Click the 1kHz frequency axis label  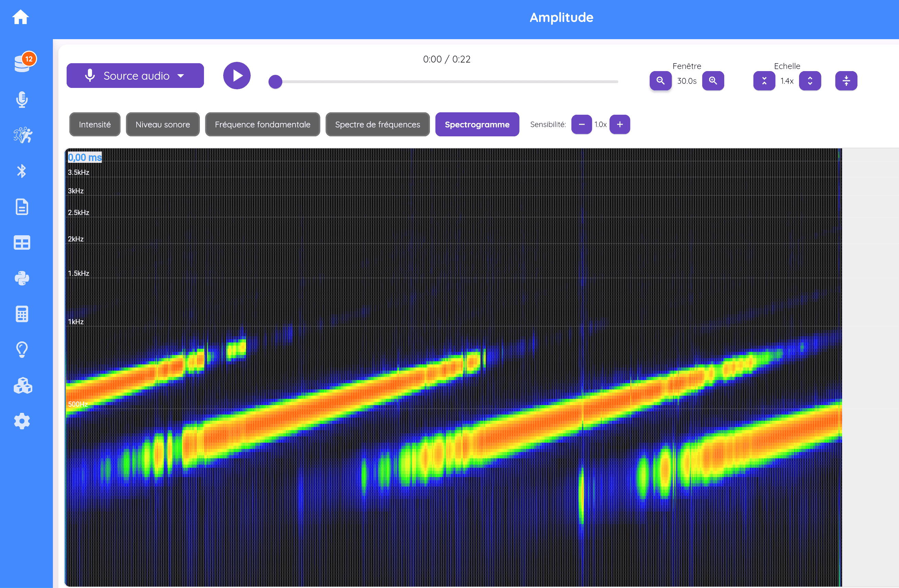(x=76, y=321)
